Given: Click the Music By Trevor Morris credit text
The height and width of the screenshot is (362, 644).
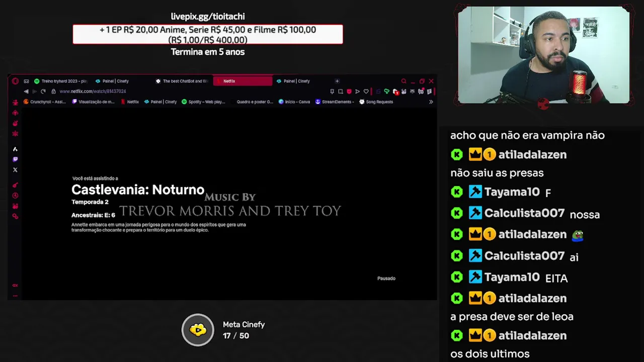Looking at the screenshot, I should 230,205.
